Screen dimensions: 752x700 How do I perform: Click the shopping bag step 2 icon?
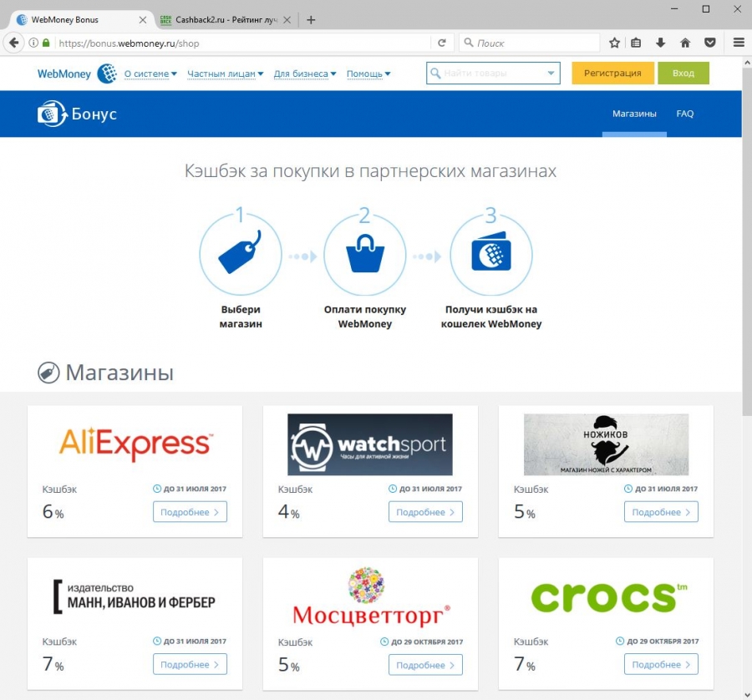[365, 254]
